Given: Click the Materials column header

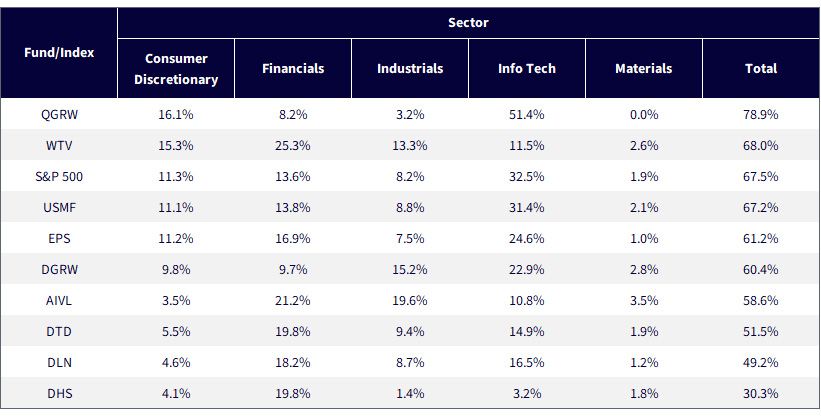Looking at the screenshot, I should 644,69.
